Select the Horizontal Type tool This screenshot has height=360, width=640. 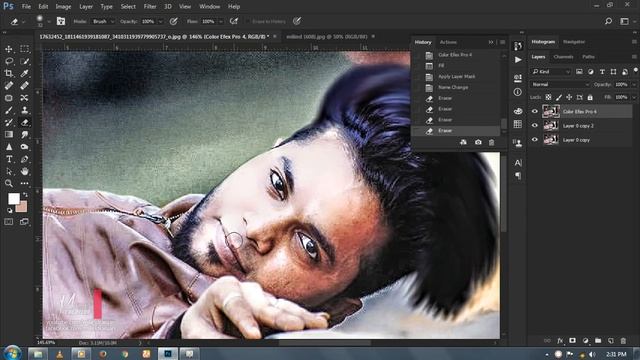pyautogui.click(x=9, y=159)
